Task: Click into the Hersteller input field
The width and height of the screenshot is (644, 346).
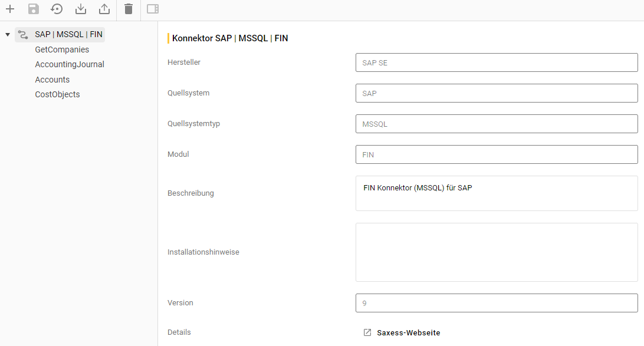Action: click(x=496, y=62)
